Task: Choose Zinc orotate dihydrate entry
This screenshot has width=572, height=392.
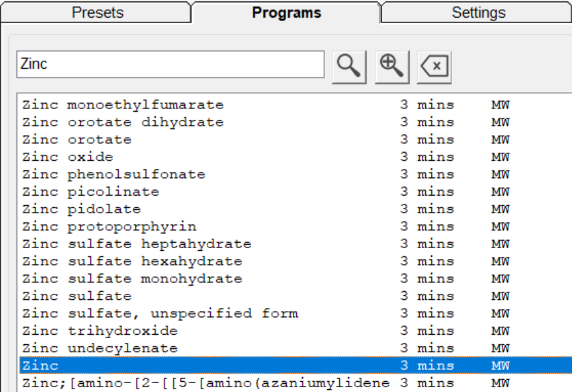Action: (x=123, y=123)
